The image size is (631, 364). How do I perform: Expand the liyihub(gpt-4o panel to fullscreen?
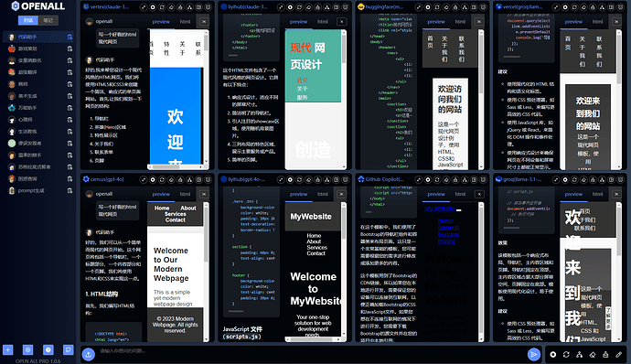click(x=281, y=179)
